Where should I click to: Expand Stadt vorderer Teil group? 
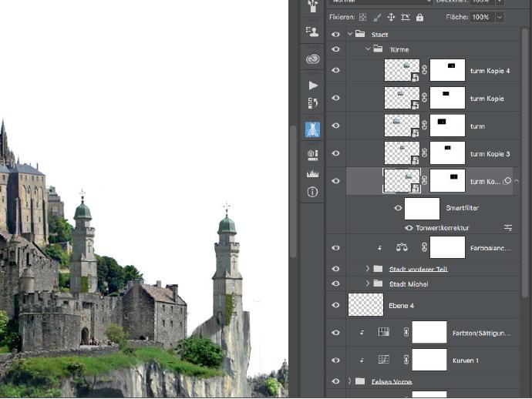coord(368,269)
